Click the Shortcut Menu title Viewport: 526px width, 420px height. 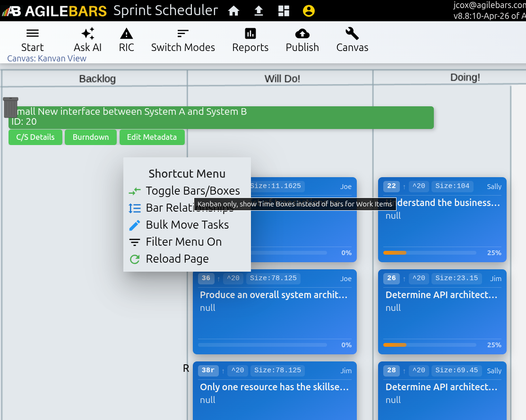click(x=187, y=174)
